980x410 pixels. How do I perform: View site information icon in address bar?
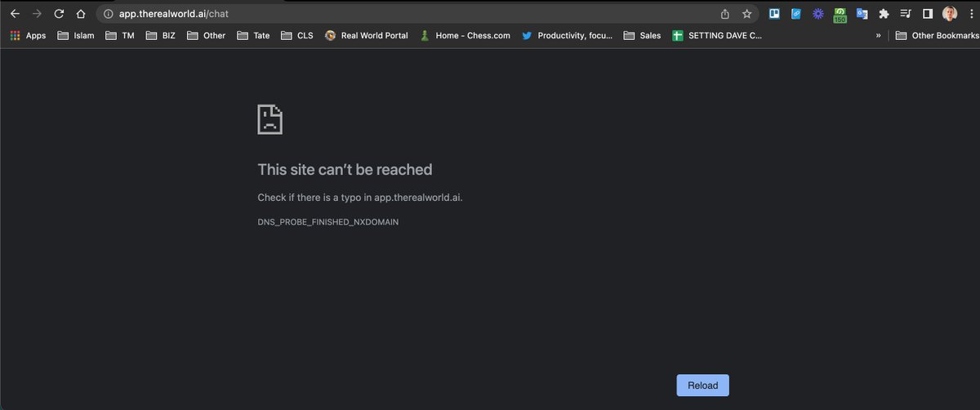click(108, 14)
